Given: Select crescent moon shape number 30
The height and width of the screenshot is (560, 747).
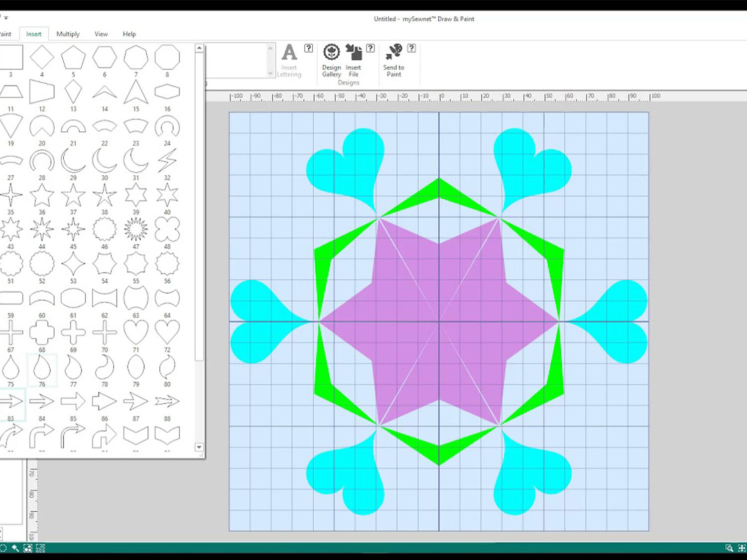Looking at the screenshot, I should point(105,161).
